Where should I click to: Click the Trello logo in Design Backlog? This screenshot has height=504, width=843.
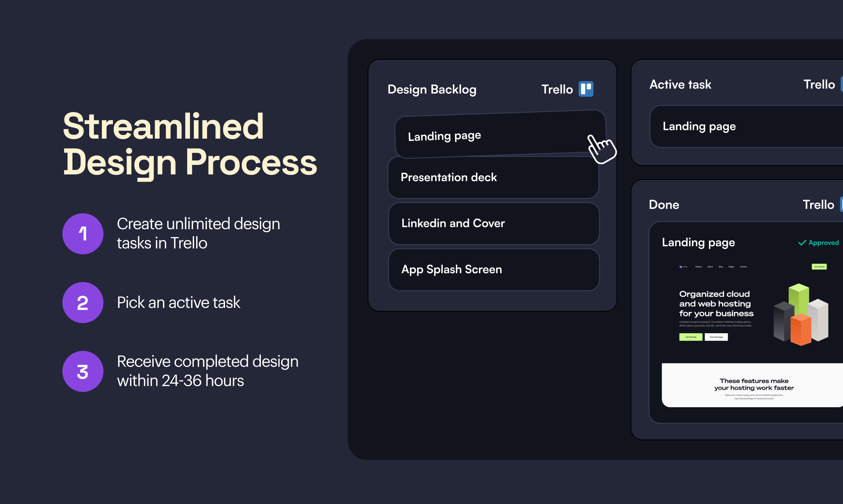586,89
